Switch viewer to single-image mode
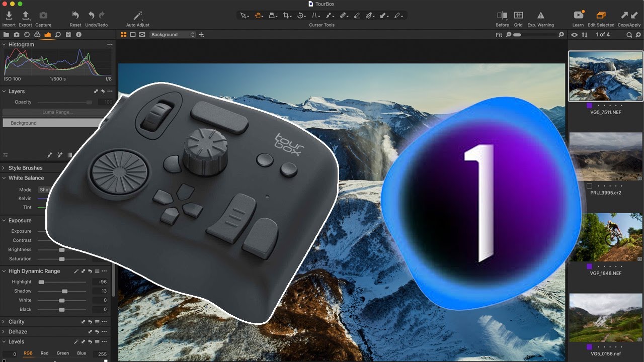This screenshot has height=362, width=644. pos(133,35)
